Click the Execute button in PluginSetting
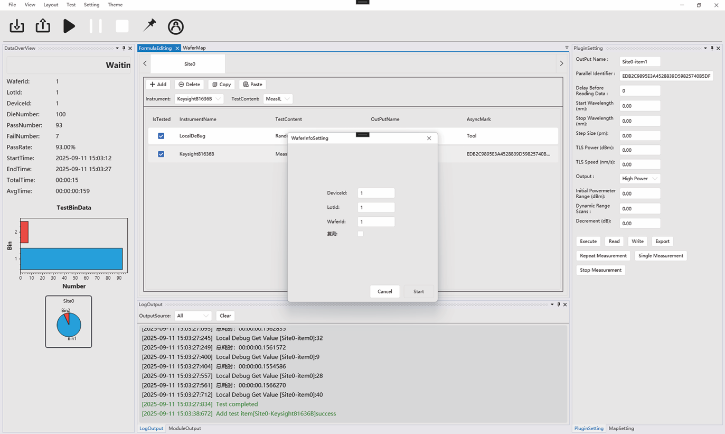 coord(589,241)
